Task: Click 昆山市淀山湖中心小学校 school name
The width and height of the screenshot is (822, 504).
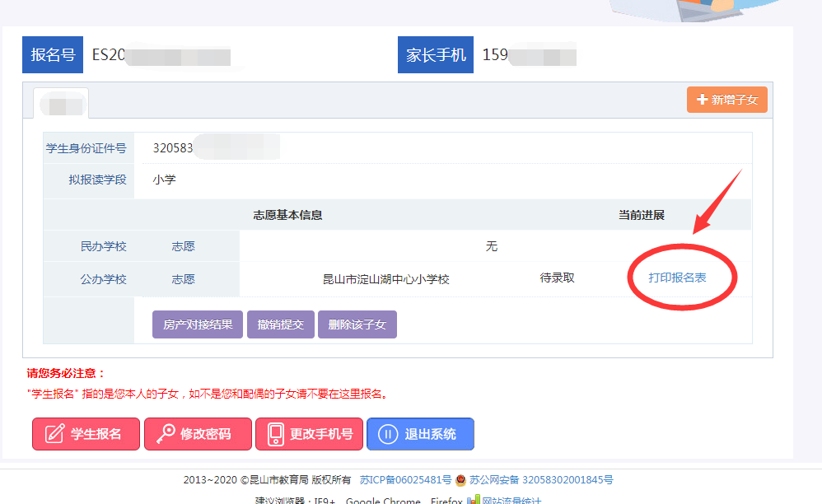Action: coord(385,279)
